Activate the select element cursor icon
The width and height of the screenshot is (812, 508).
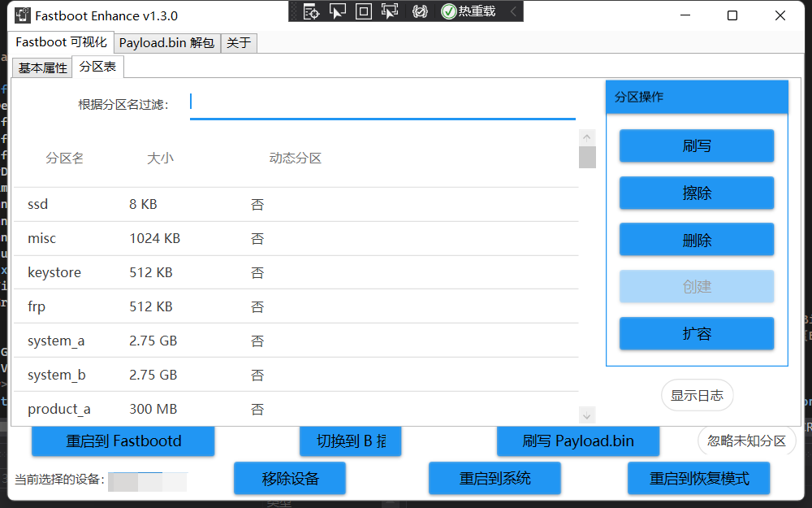[338, 11]
